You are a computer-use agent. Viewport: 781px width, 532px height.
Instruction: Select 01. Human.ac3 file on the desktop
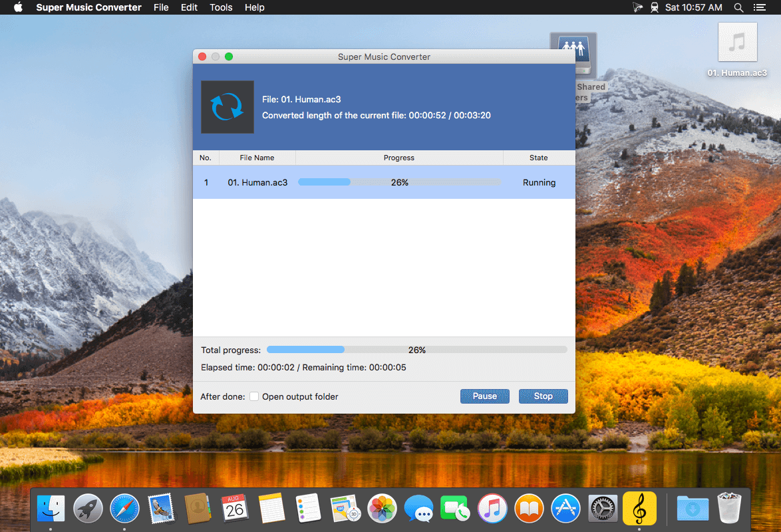[737, 50]
